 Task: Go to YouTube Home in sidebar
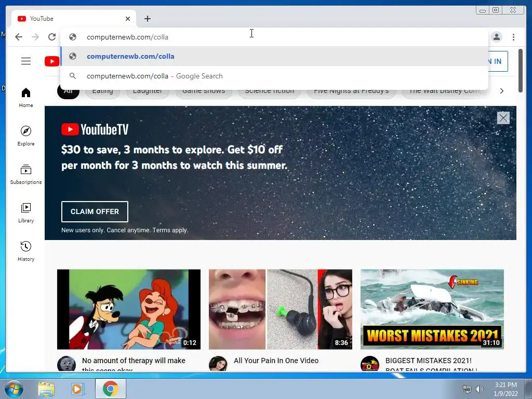(26, 98)
